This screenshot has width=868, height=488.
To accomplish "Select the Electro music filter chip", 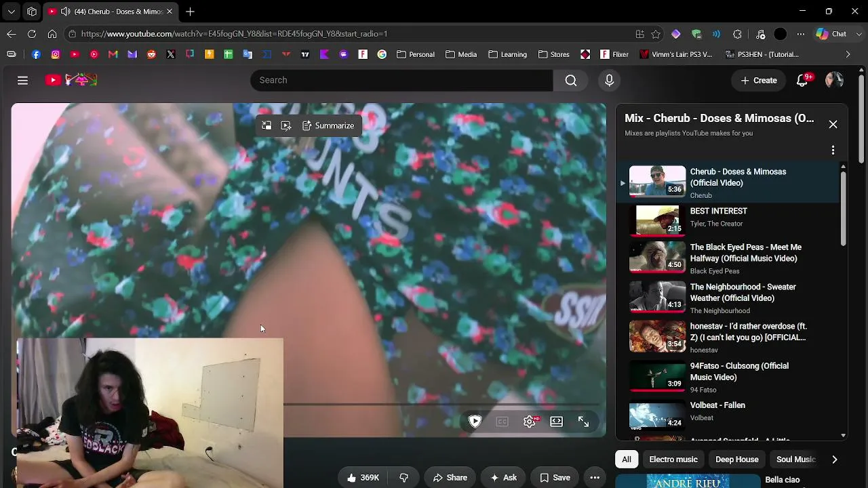I will click(x=673, y=460).
